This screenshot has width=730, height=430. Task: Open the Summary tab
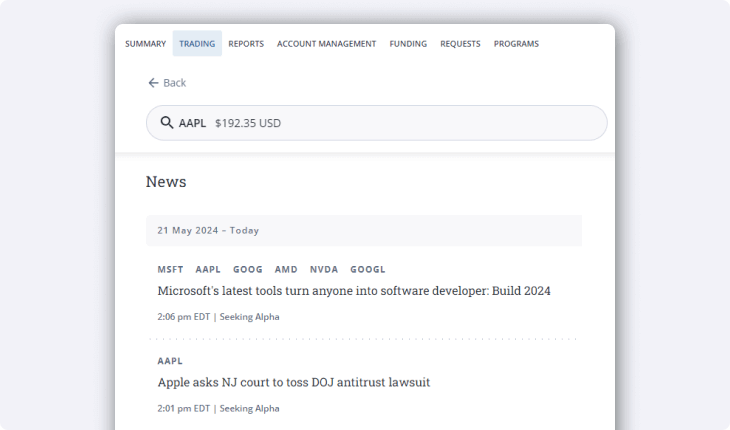[145, 44]
